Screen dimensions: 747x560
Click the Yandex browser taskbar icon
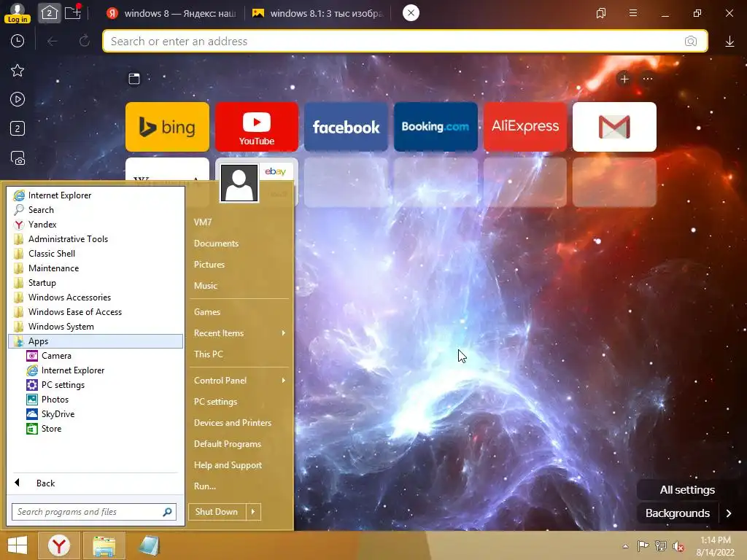[x=58, y=545]
